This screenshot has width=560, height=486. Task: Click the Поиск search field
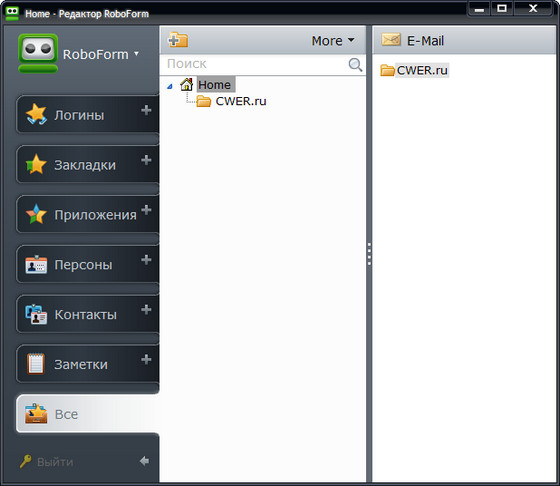click(x=256, y=64)
